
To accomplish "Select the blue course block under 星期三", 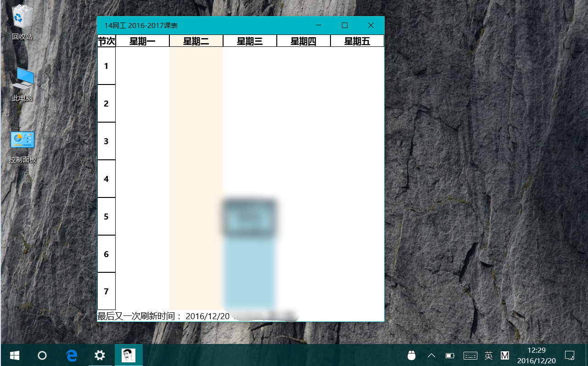I will [249, 271].
